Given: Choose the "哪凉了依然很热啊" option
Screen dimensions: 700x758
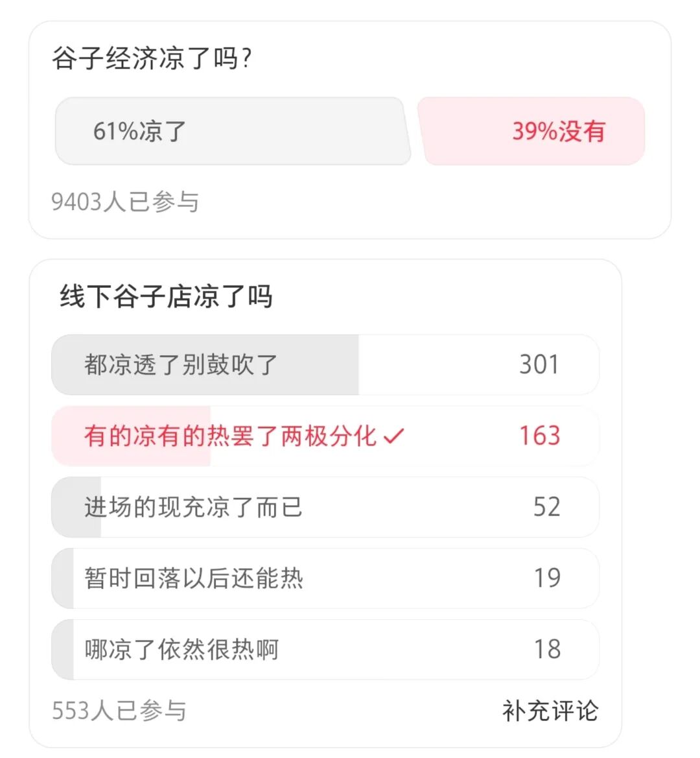Looking at the screenshot, I should [181, 649].
